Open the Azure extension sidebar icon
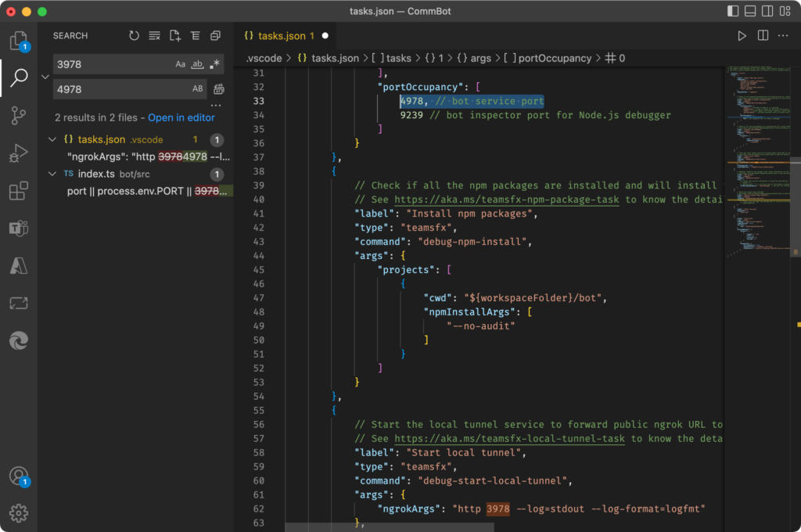This screenshot has height=532, width=801. click(19, 265)
